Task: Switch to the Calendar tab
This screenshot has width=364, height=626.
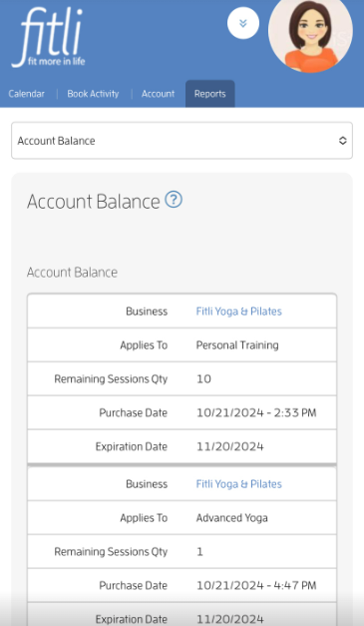Action: pyautogui.click(x=26, y=94)
